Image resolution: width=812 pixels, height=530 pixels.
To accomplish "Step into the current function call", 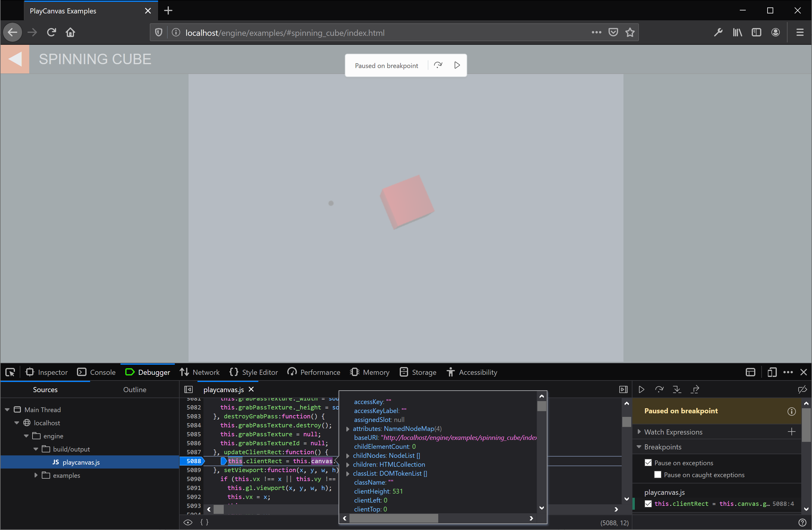I will tap(677, 389).
